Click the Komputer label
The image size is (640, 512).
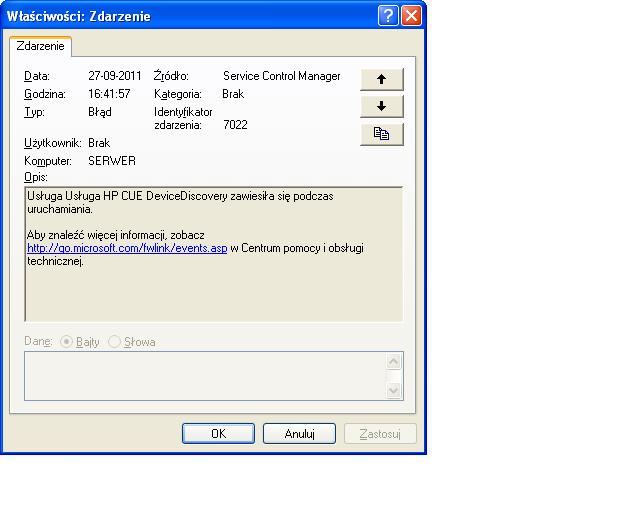click(x=48, y=161)
